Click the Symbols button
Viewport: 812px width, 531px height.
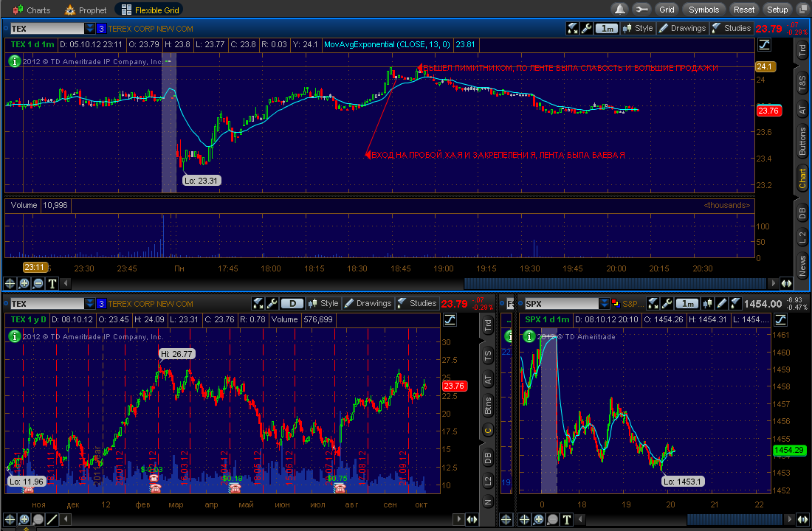click(x=703, y=10)
